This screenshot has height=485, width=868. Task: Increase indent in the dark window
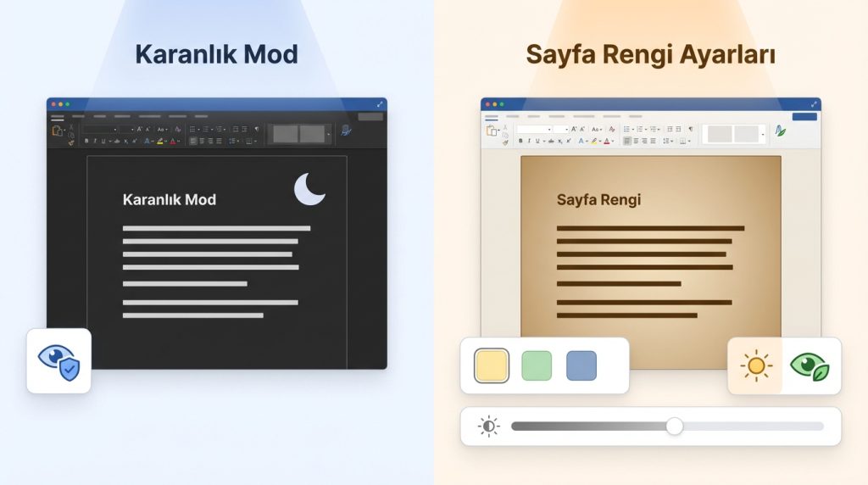pos(244,129)
